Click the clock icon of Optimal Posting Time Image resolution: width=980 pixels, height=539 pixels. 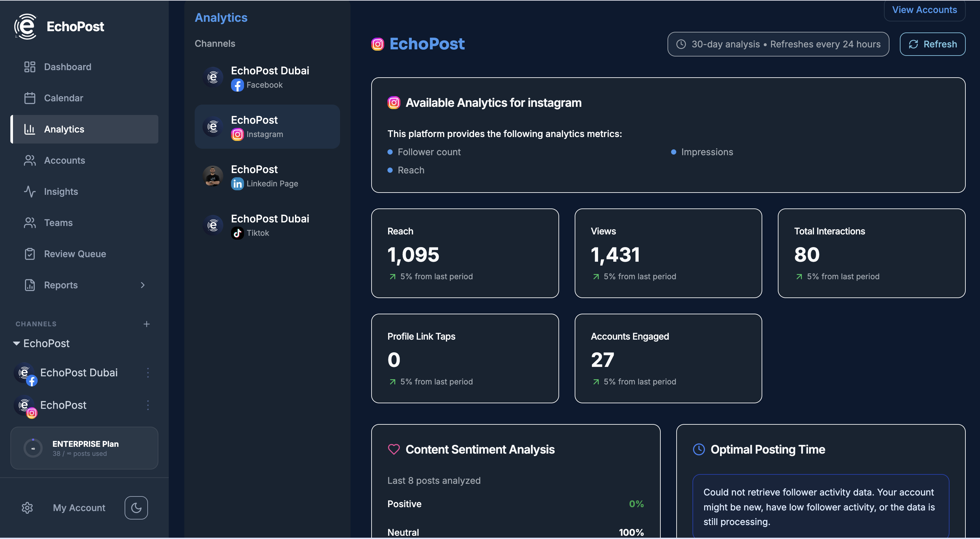tap(699, 450)
